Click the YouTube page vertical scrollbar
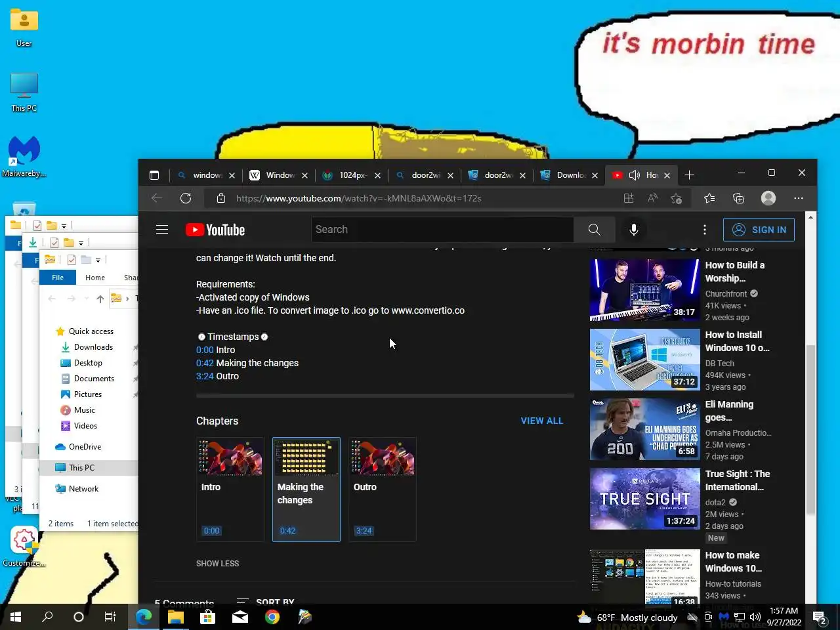Screen dimensions: 840x630 click(811, 430)
